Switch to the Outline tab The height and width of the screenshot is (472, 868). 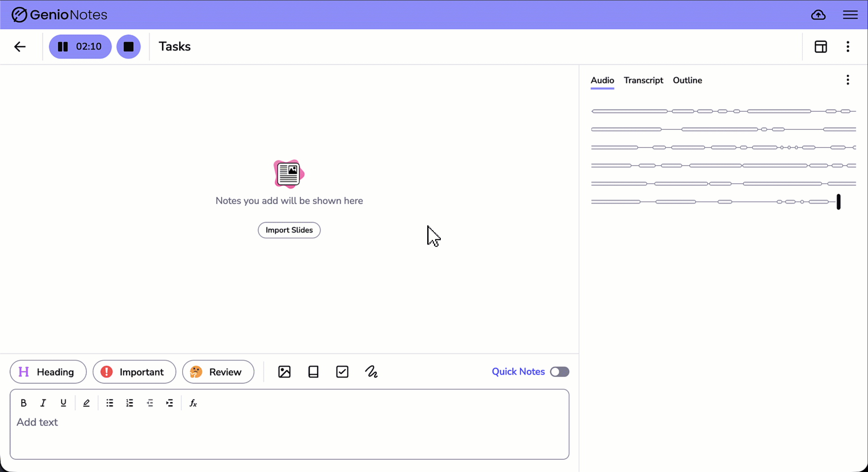point(687,81)
